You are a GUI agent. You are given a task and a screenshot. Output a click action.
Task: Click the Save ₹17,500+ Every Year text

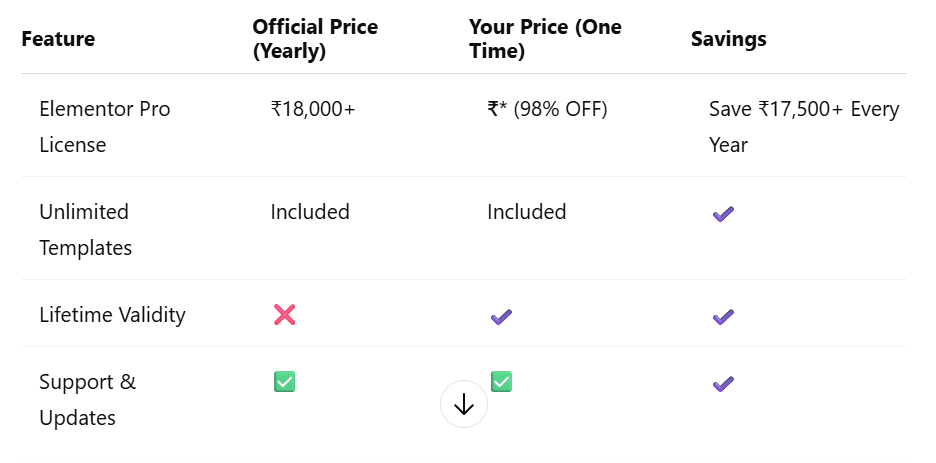pyautogui.click(x=803, y=127)
